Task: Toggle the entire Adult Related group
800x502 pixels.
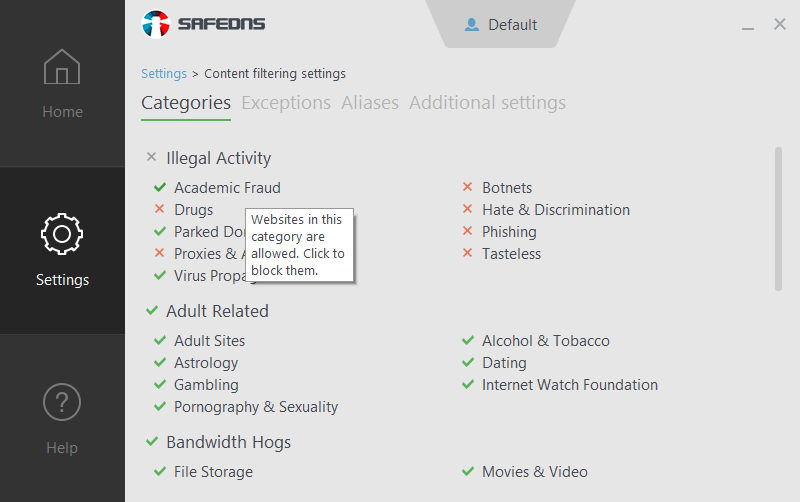Action: pyautogui.click(x=152, y=311)
